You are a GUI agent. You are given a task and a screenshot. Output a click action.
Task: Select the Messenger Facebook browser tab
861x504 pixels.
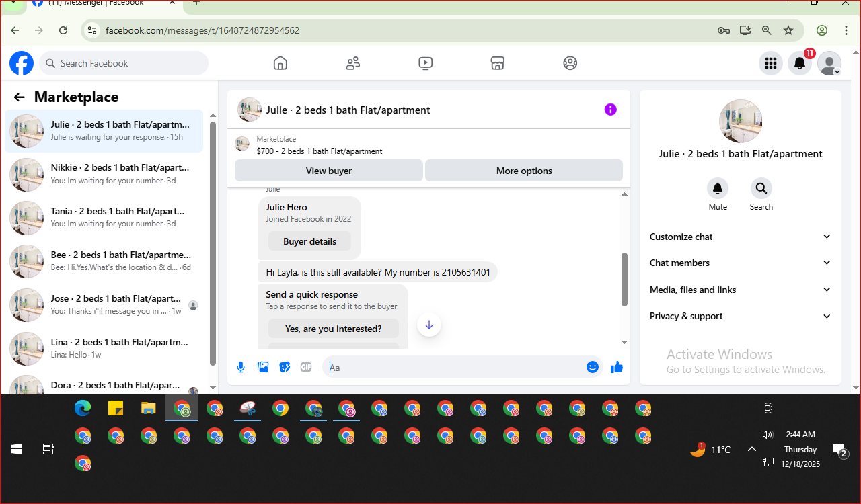[x=104, y=3]
